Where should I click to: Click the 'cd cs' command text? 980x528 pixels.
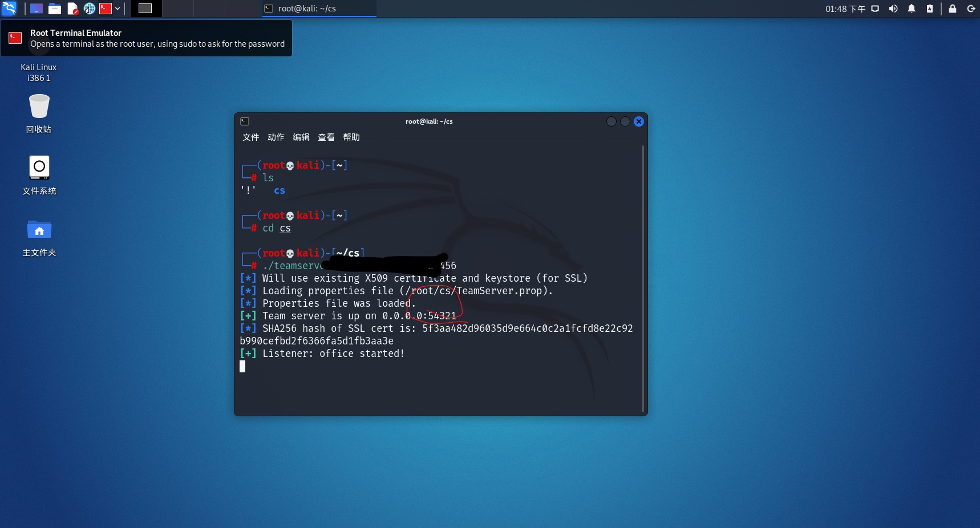277,228
